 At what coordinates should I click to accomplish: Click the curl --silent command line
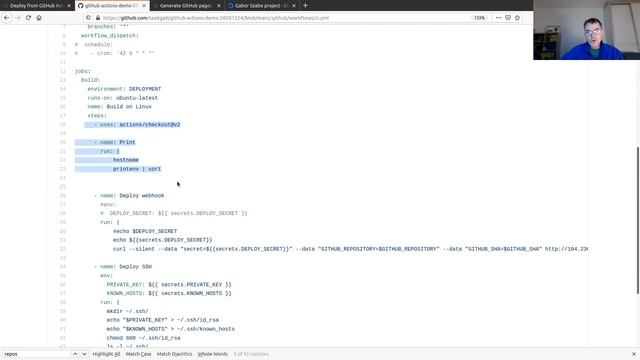click(350, 249)
